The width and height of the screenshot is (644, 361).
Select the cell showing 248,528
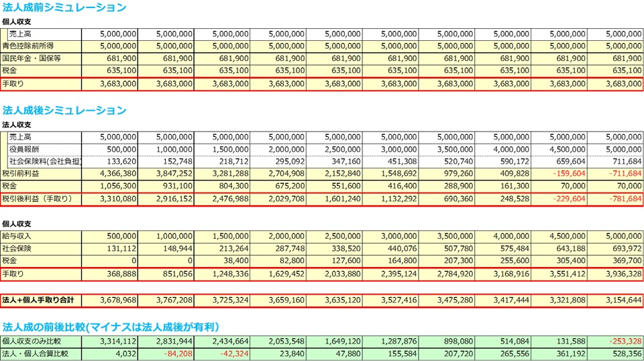coord(502,199)
